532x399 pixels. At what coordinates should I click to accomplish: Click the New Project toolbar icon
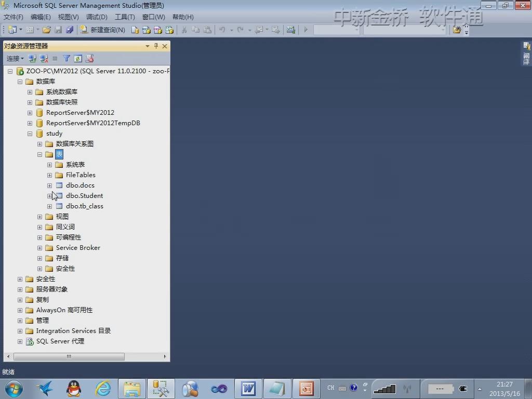pyautogui.click(x=12, y=30)
